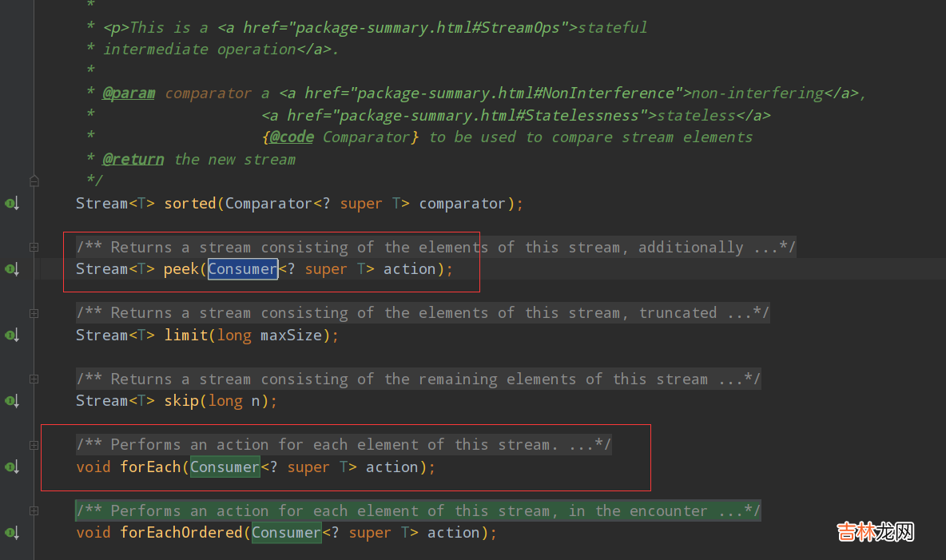The height and width of the screenshot is (560, 946).
Task: Expand folded Javadoc above forEach method
Action: pos(34,445)
